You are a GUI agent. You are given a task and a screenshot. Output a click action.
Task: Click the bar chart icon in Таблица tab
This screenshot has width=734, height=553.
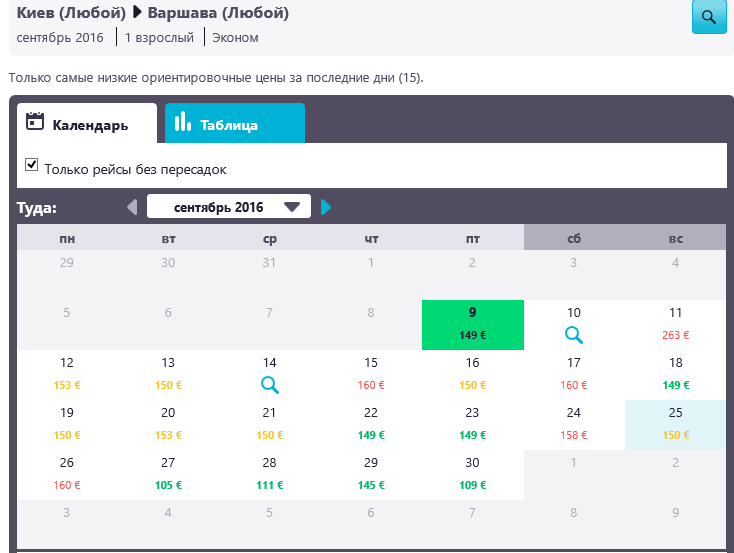[183, 122]
